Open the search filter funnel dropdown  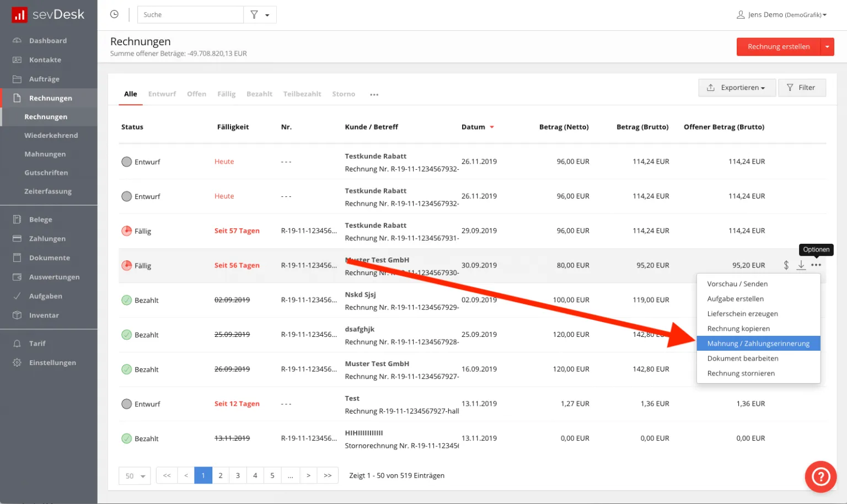pos(260,15)
